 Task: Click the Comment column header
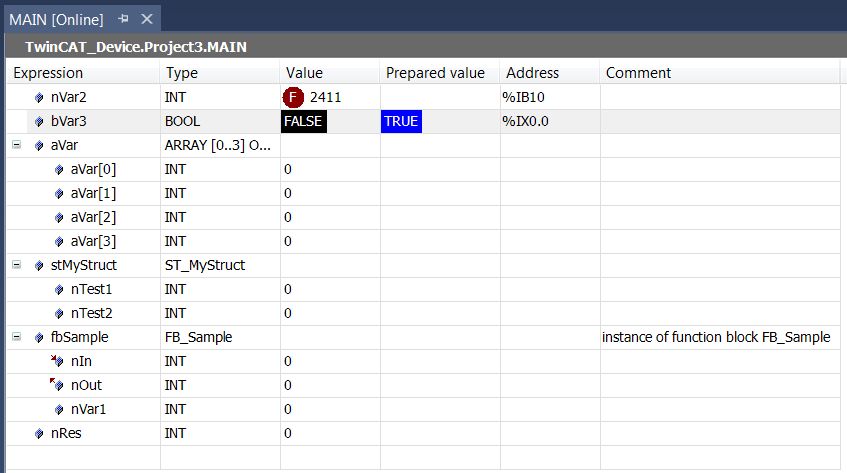coord(720,73)
